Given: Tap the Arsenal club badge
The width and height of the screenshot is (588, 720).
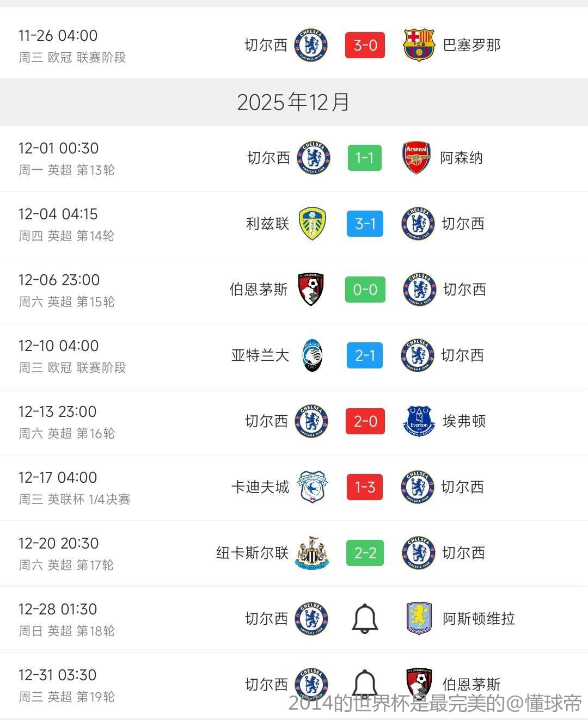Looking at the screenshot, I should [x=416, y=158].
